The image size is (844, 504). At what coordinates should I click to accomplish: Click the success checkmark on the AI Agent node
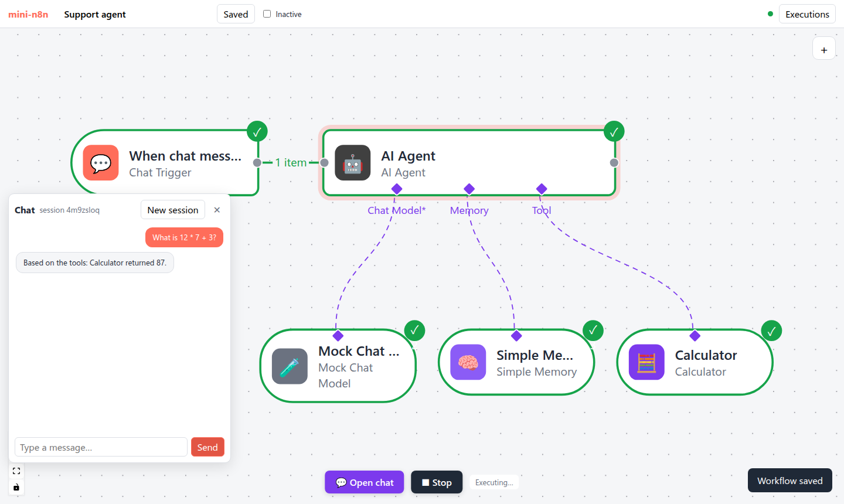(614, 132)
